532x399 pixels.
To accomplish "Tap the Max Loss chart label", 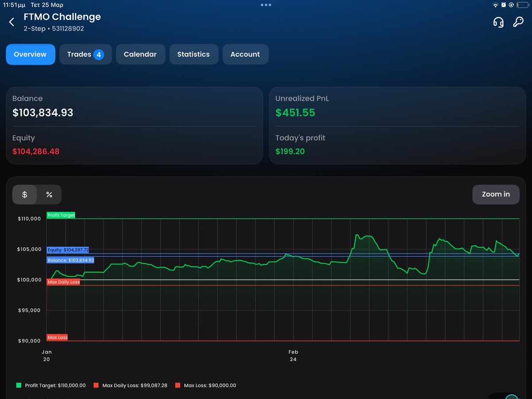I will pos(57,337).
